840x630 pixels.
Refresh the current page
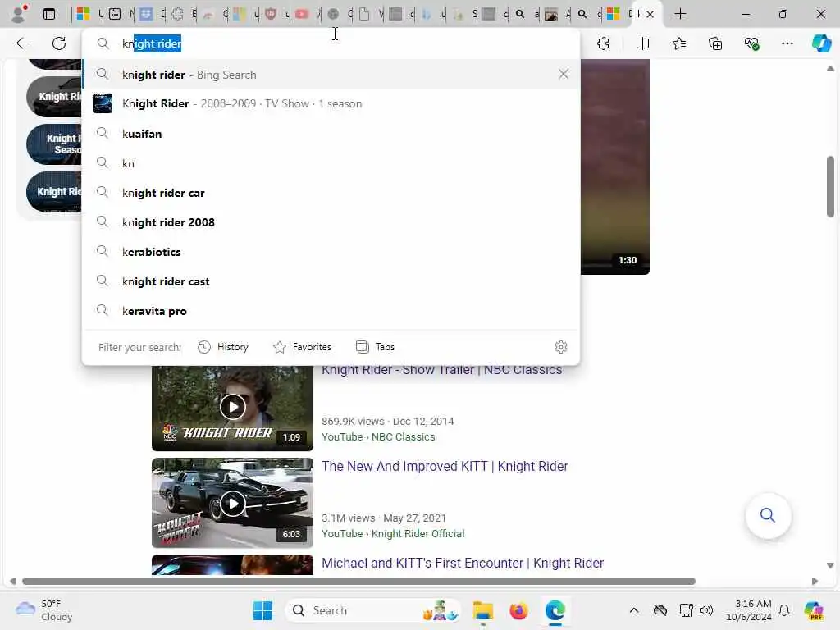[59, 43]
